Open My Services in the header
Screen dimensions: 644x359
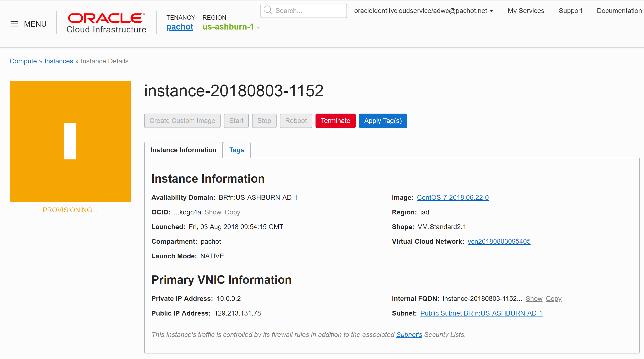point(526,11)
